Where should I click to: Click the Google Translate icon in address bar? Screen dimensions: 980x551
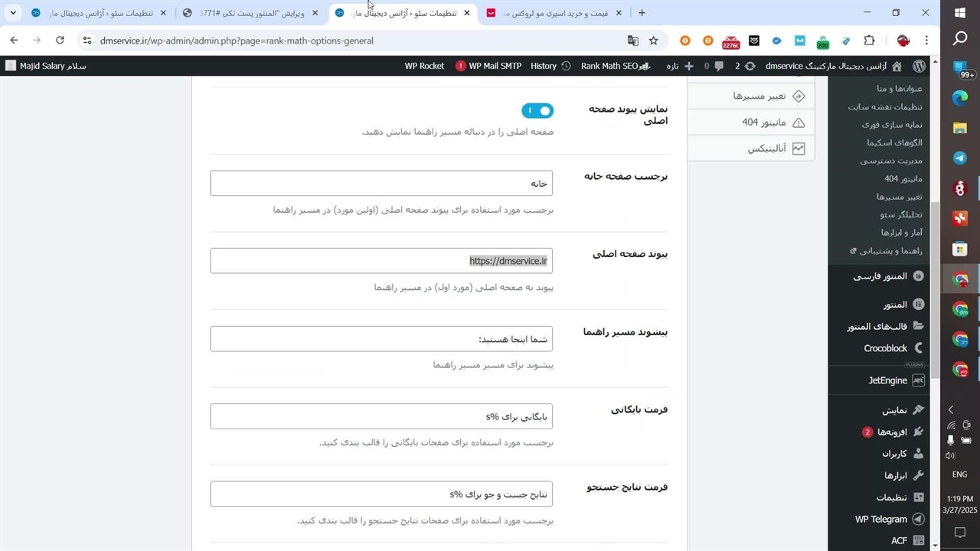[x=632, y=41]
